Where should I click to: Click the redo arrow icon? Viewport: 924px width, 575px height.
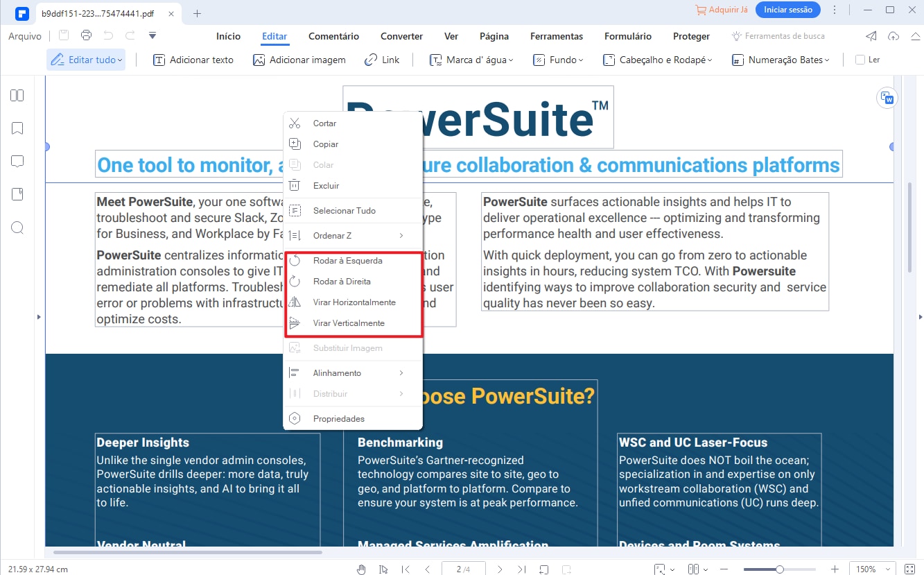[130, 35]
